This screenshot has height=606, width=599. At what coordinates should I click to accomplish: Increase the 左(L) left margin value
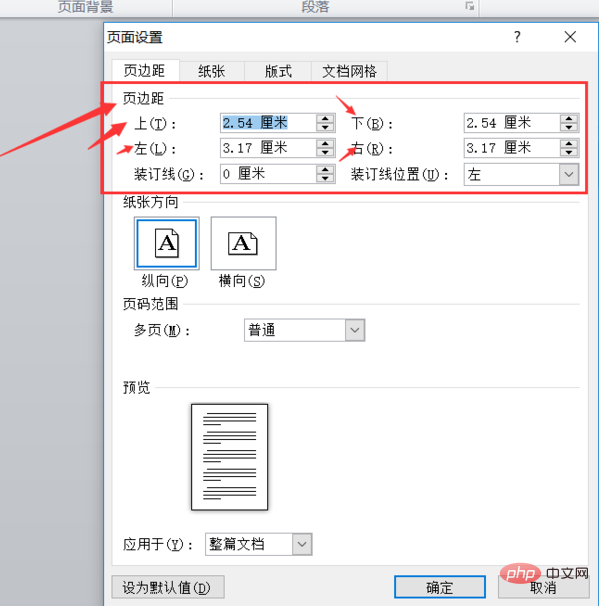(325, 144)
